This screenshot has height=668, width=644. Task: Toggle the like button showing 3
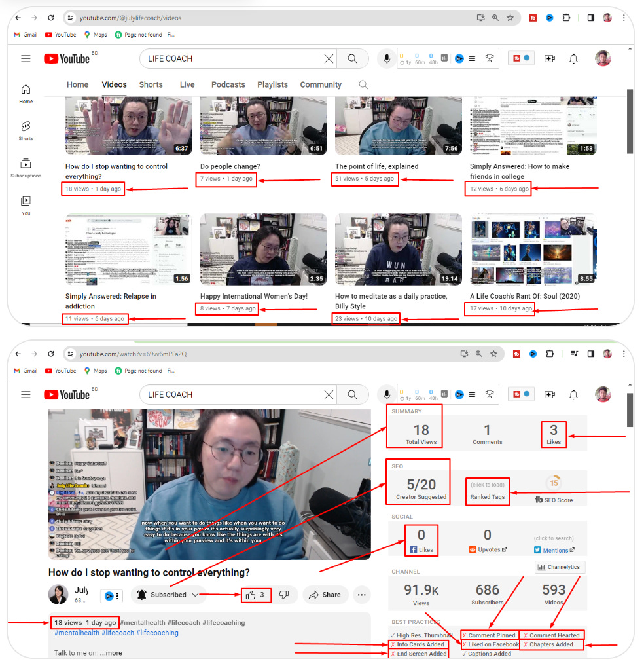(257, 595)
